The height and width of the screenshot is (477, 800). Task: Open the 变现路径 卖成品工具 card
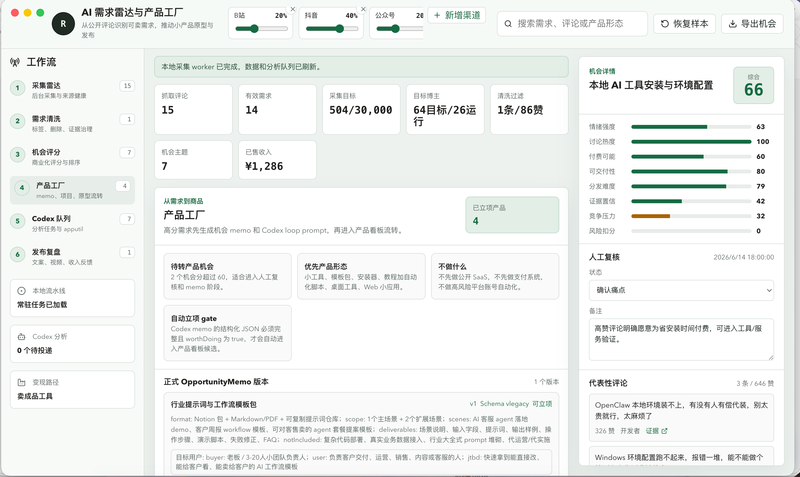click(x=72, y=389)
